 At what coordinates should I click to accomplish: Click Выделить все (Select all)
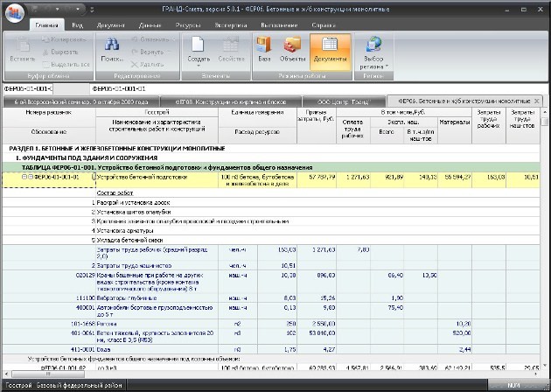pos(66,65)
